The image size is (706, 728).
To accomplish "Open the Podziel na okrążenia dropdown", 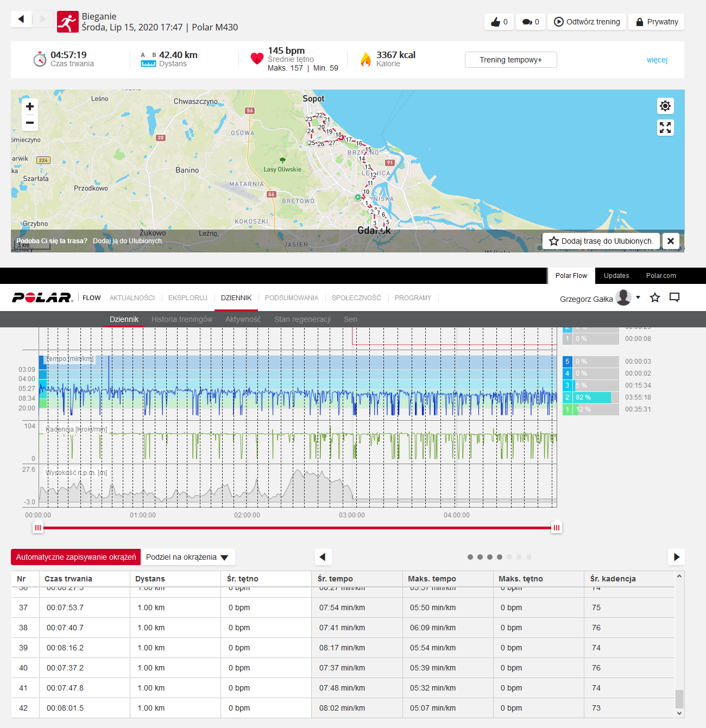I will pos(187,557).
